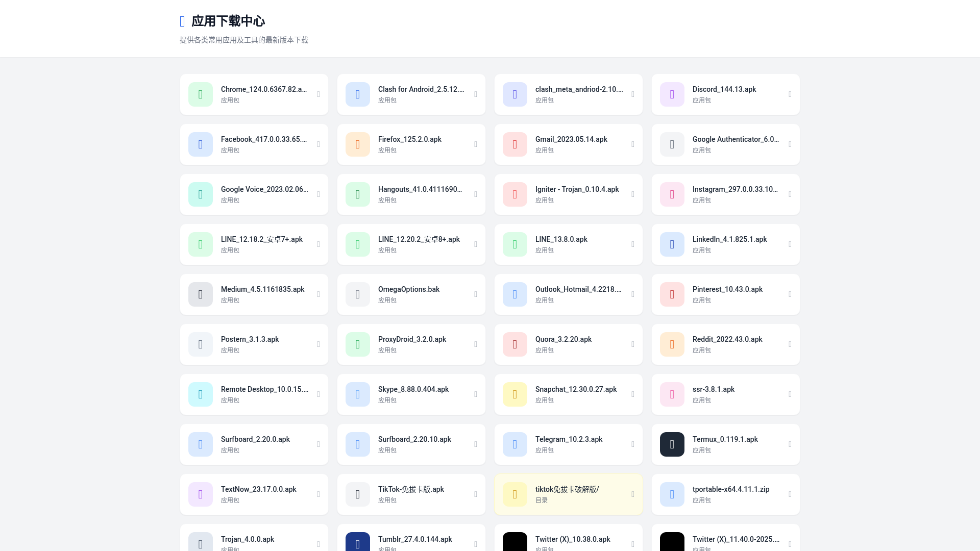
Task: Open the ProxyDroid_3.2.0.apk link
Action: pos(411,344)
